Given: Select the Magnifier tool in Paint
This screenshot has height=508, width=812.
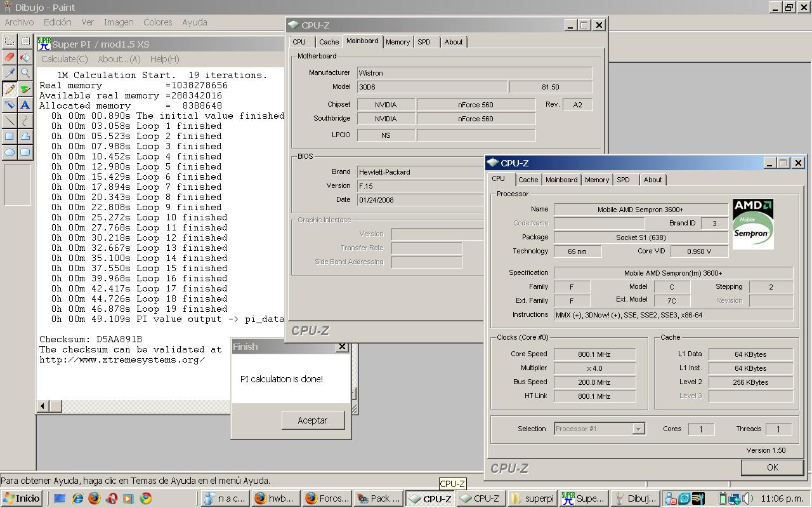Looking at the screenshot, I should (25, 73).
